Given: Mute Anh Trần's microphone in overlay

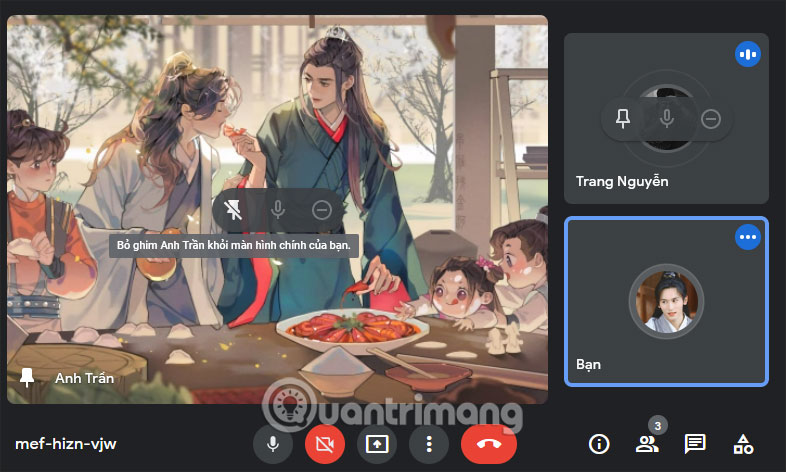Looking at the screenshot, I should pyautogui.click(x=278, y=210).
